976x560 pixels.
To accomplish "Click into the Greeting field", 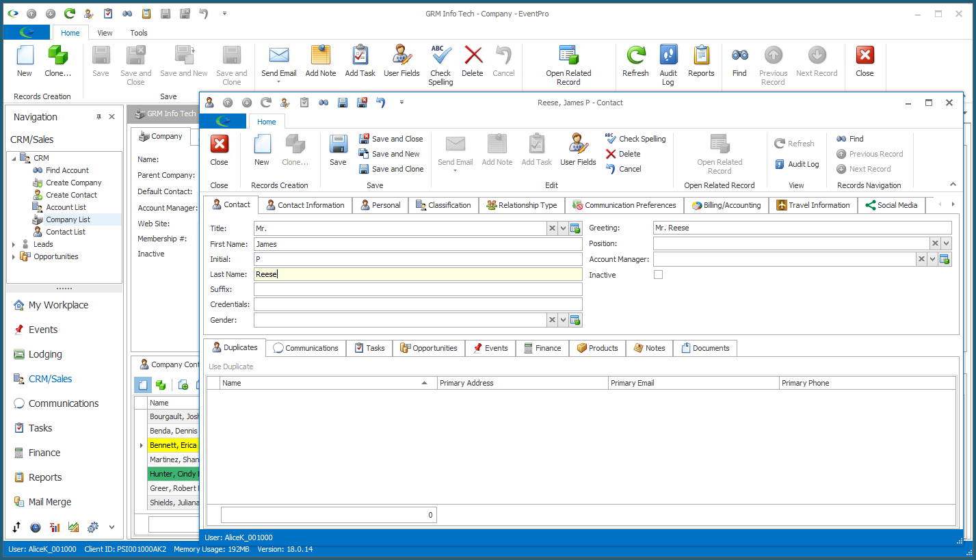I will pyautogui.click(x=802, y=228).
